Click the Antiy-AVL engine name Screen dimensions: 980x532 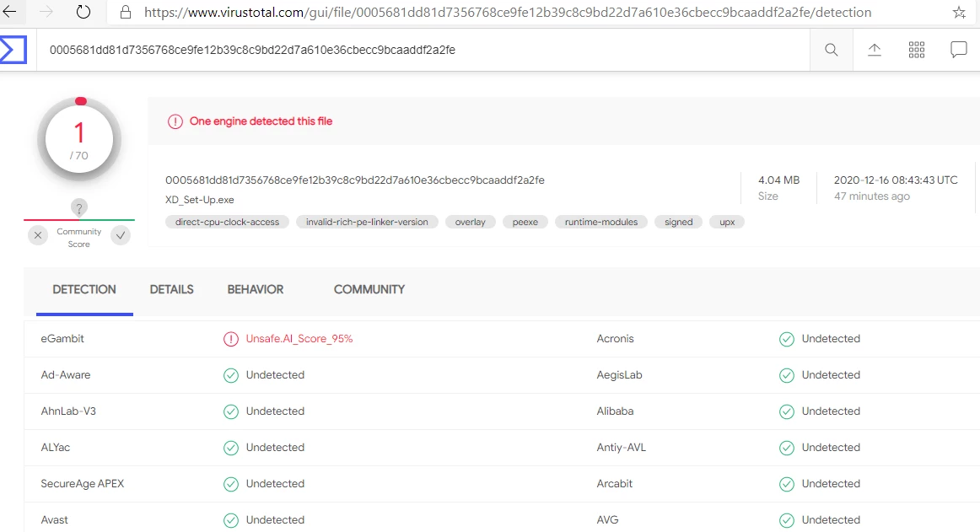(622, 448)
